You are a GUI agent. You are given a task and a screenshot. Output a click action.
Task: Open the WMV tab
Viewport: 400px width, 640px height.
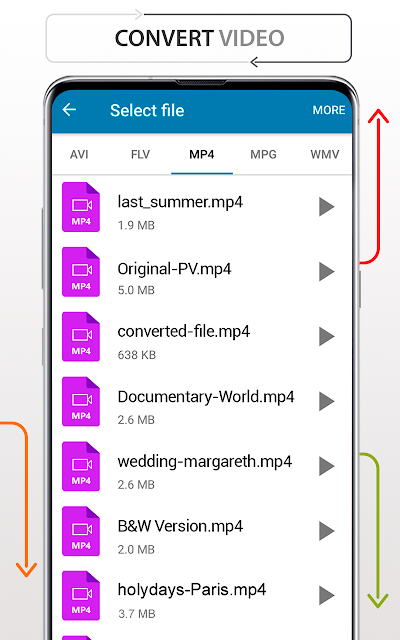[325, 154]
